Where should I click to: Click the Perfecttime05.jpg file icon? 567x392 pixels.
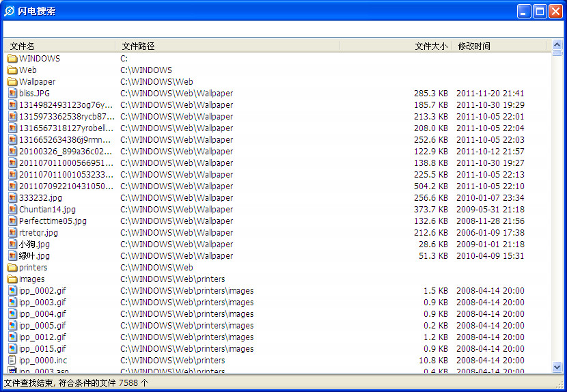13,221
